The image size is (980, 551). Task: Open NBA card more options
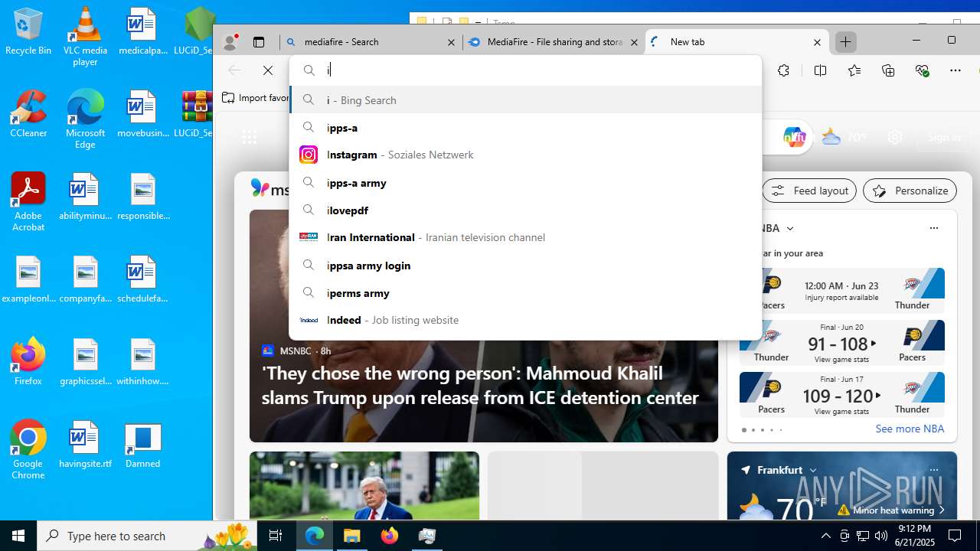pos(933,228)
